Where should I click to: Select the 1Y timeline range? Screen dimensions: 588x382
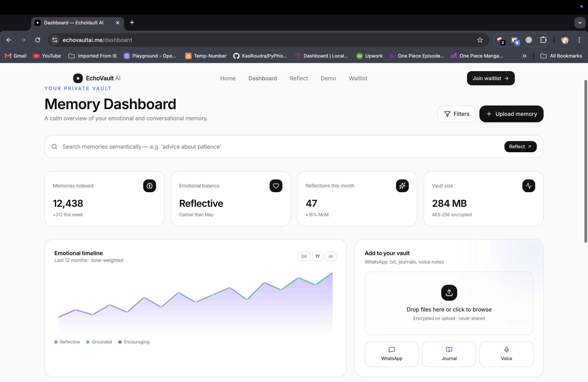point(317,256)
